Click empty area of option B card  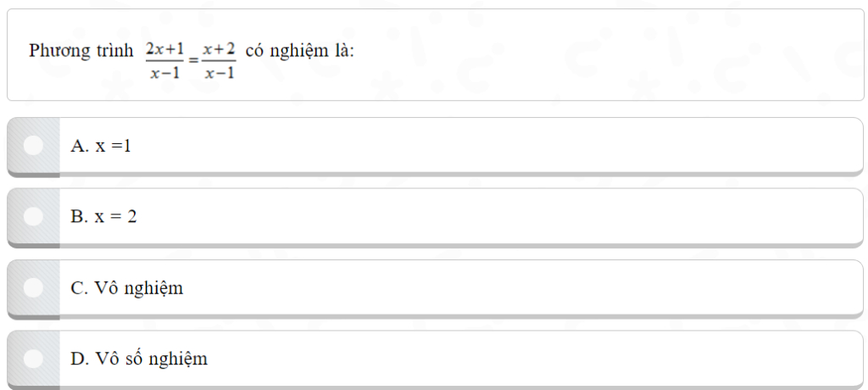[498, 216]
